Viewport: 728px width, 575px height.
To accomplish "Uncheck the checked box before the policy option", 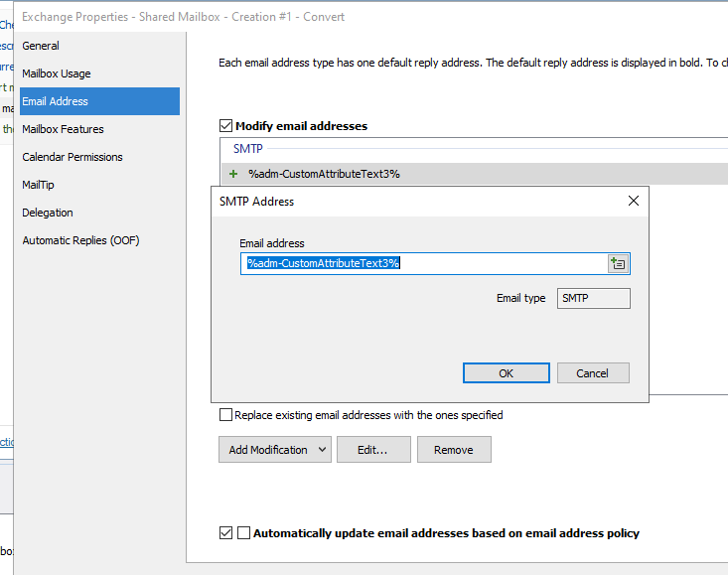I will click(225, 532).
